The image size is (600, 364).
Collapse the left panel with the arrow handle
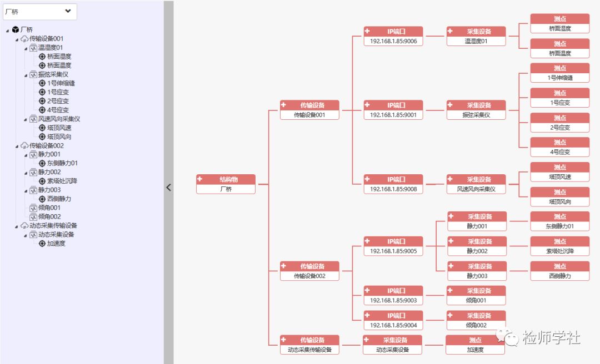click(169, 188)
